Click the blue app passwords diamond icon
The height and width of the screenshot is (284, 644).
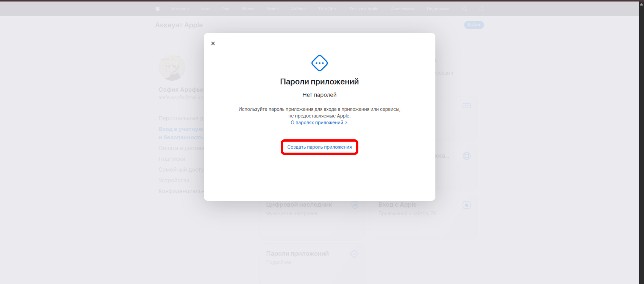pos(319,63)
